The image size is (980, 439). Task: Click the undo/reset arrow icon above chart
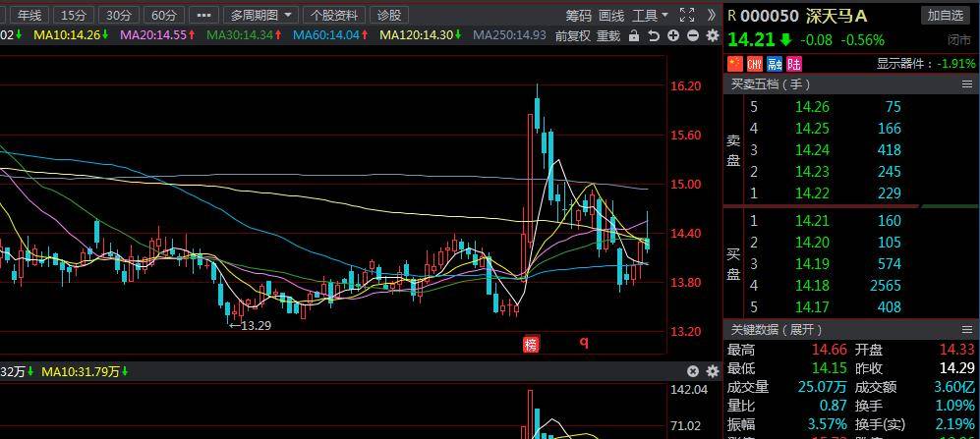[654, 35]
